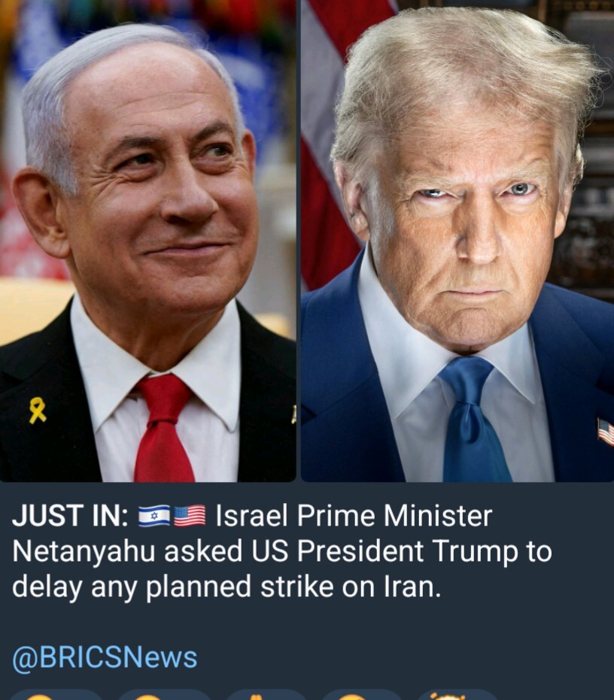Click the word "Netanyahu" in the caption

click(x=84, y=551)
